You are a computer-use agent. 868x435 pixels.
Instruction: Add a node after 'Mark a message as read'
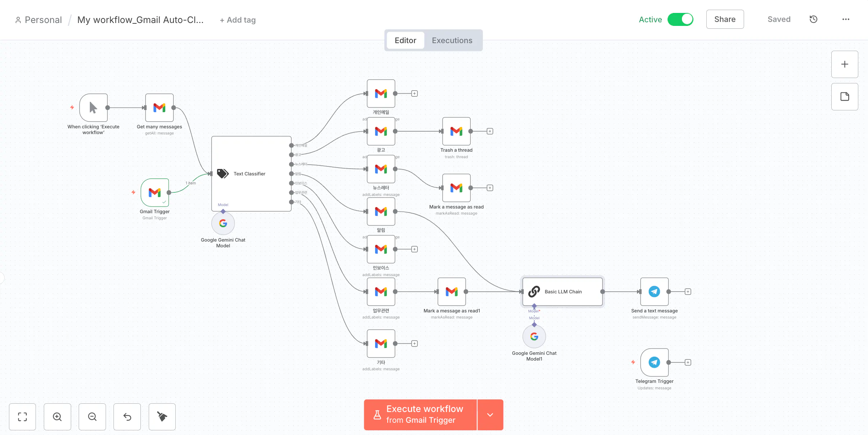click(x=490, y=188)
